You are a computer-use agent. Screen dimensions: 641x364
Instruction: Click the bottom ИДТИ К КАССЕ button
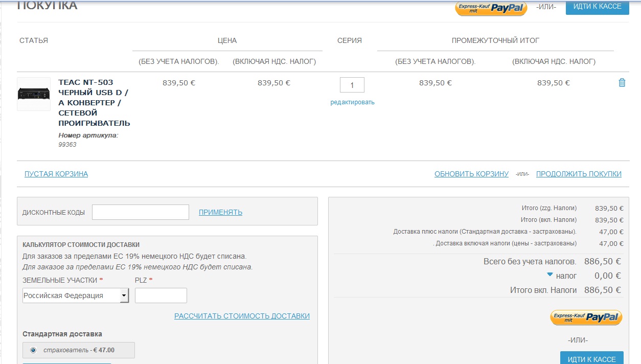tap(591, 358)
